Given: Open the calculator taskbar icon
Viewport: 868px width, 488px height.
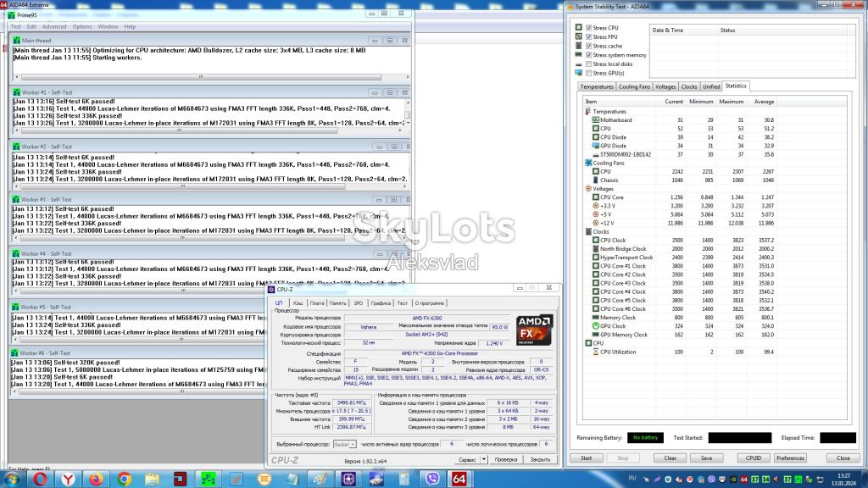Looking at the screenshot, I should pos(404,479).
